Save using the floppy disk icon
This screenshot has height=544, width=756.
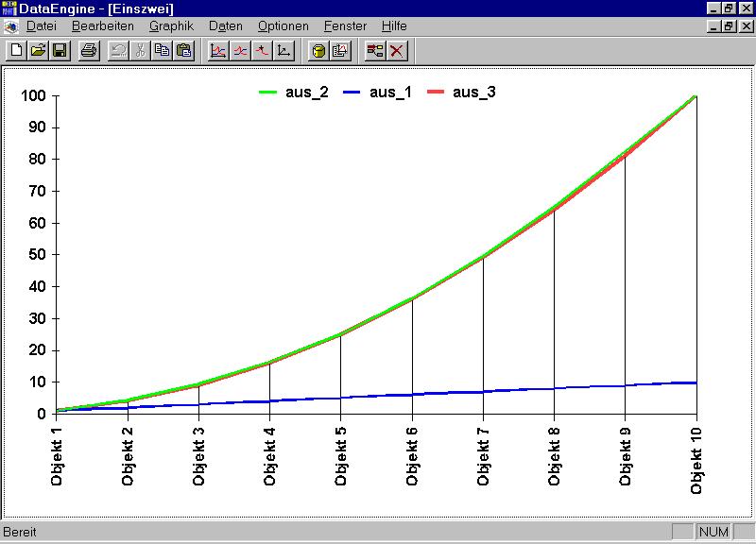pos(59,50)
